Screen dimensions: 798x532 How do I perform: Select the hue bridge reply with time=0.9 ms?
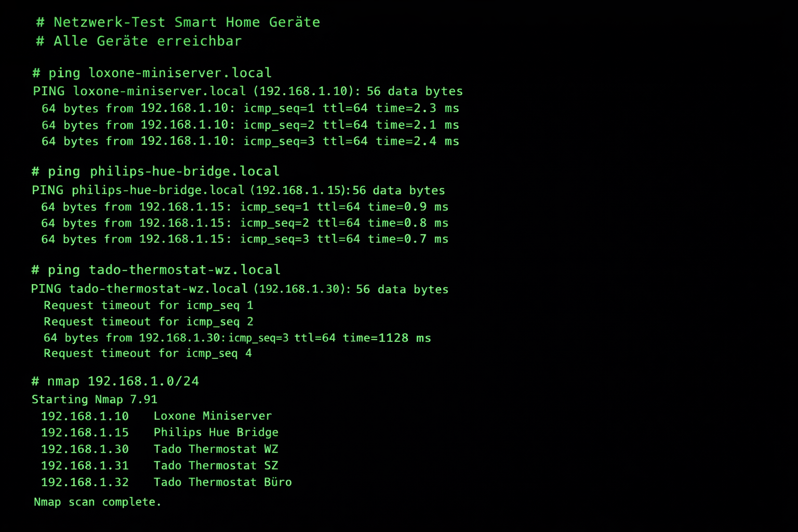(245, 207)
